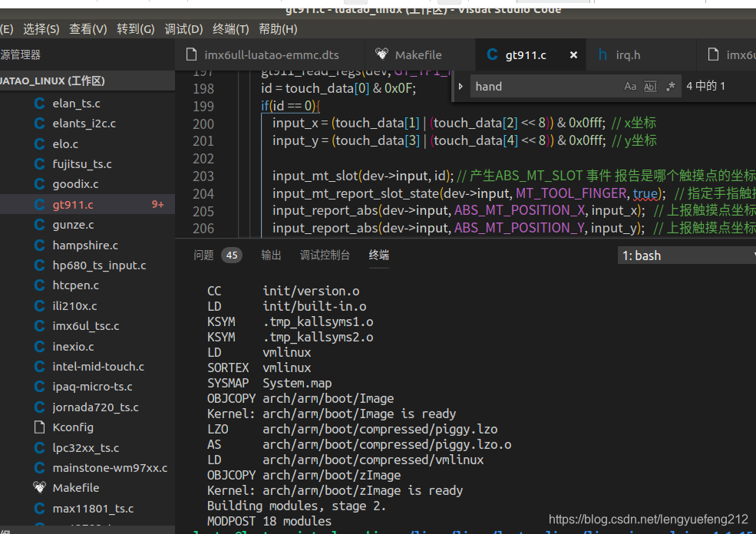Open the 终端(T) menu
This screenshot has width=756, height=534.
(231, 29)
